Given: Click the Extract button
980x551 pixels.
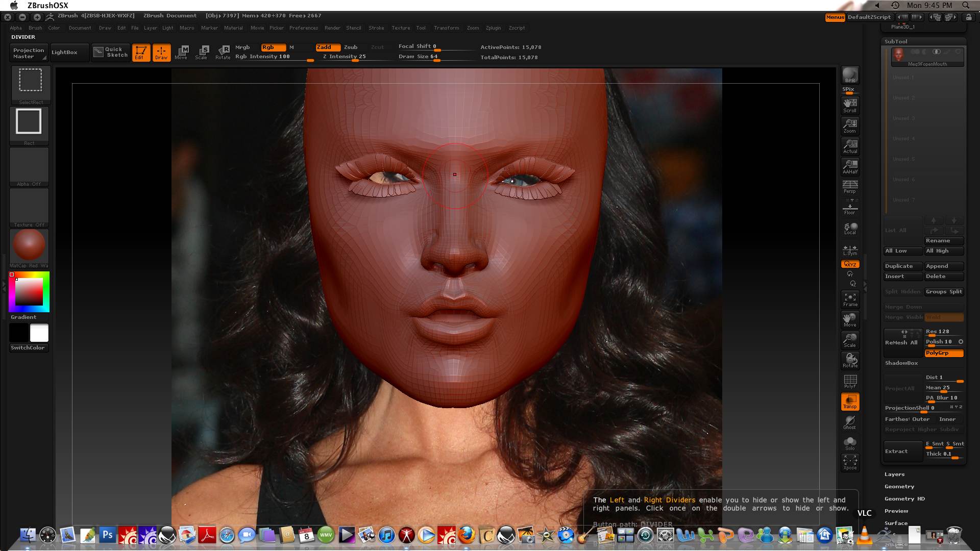Looking at the screenshot, I should click(x=903, y=452).
